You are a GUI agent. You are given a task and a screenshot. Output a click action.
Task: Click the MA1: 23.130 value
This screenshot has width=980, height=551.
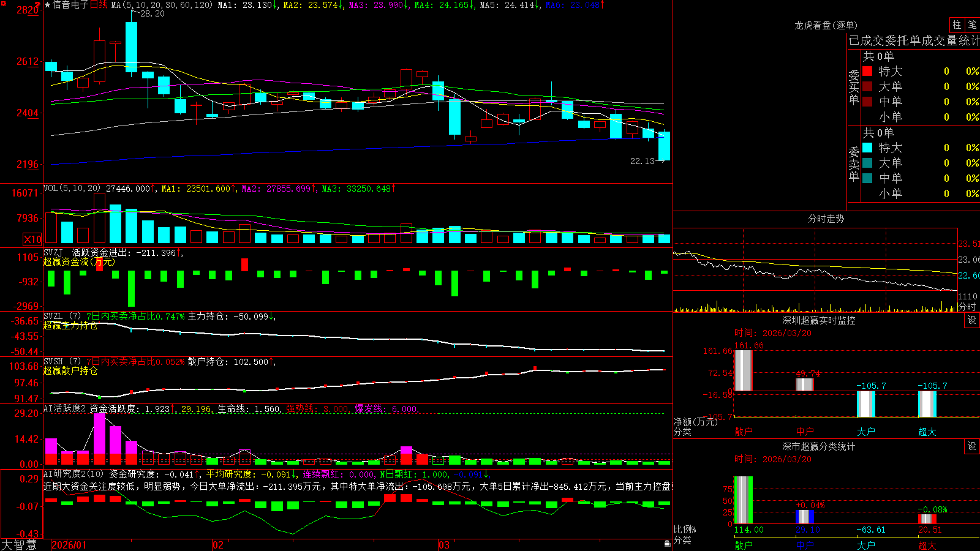click(x=248, y=5)
